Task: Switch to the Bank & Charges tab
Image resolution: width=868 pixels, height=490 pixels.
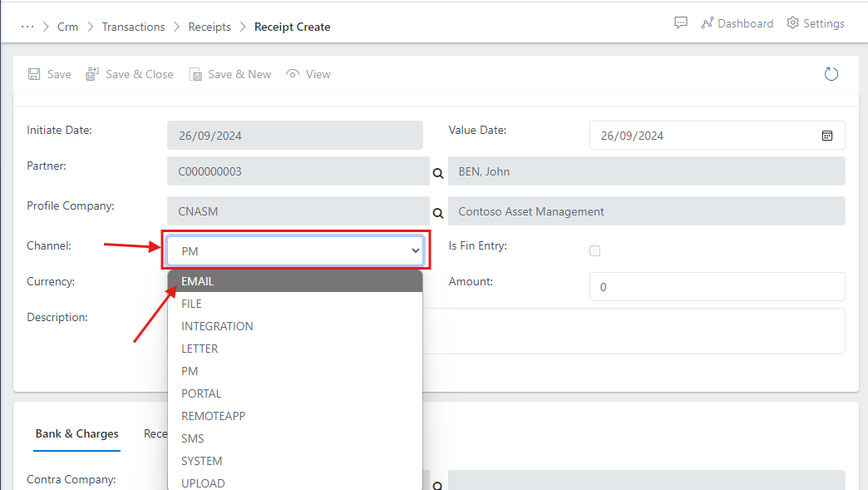Action: [76, 433]
